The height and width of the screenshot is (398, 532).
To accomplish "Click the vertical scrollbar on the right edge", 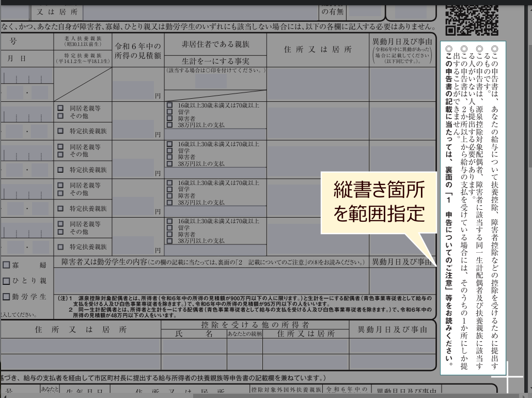I will point(529,103).
